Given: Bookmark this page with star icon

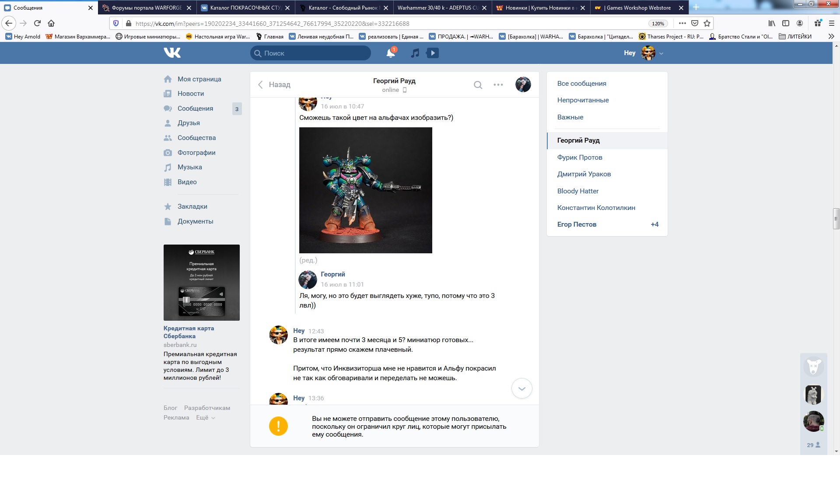Looking at the screenshot, I should pyautogui.click(x=707, y=23).
